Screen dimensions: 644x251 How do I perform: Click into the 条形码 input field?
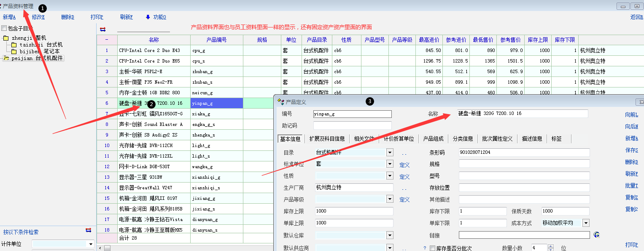click(x=524, y=152)
